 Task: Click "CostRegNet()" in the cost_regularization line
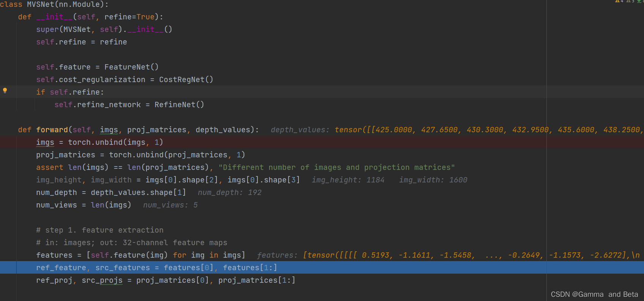(x=186, y=79)
